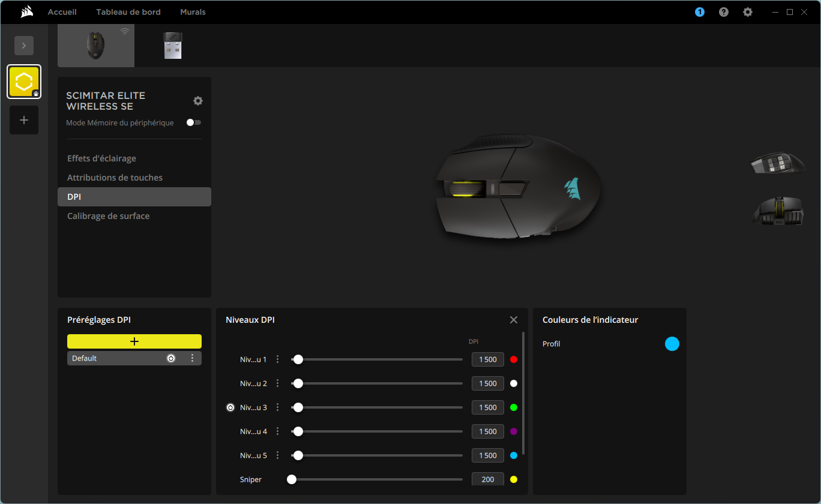The height and width of the screenshot is (504, 821).
Task: Open the global settings gear icon
Action: (748, 12)
